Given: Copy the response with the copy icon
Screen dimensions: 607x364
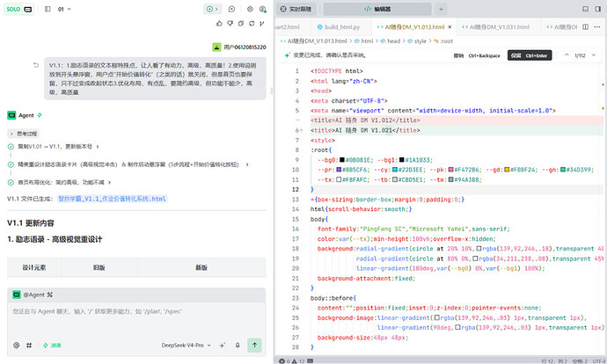Looking at the screenshot, I should tap(241, 24).
